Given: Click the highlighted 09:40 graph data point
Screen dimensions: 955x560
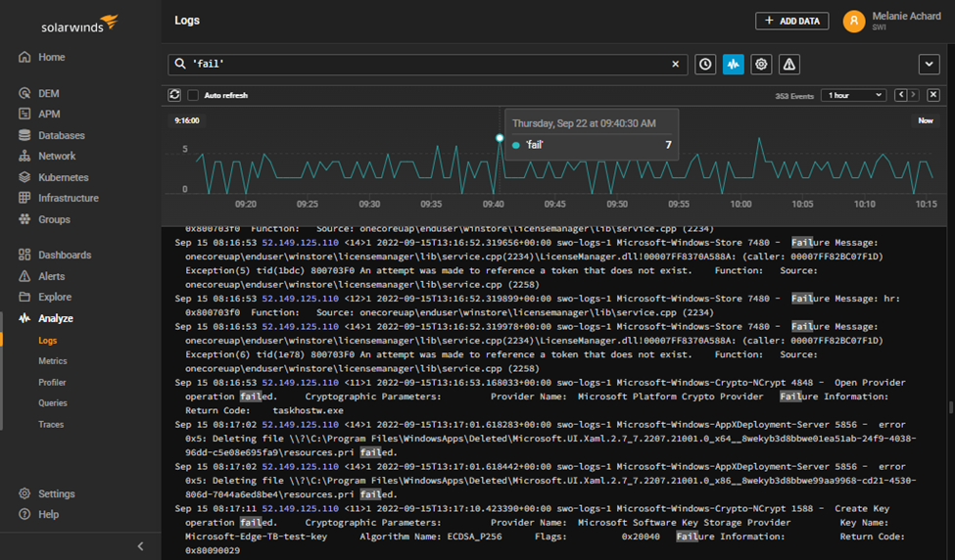Looking at the screenshot, I should click(500, 138).
